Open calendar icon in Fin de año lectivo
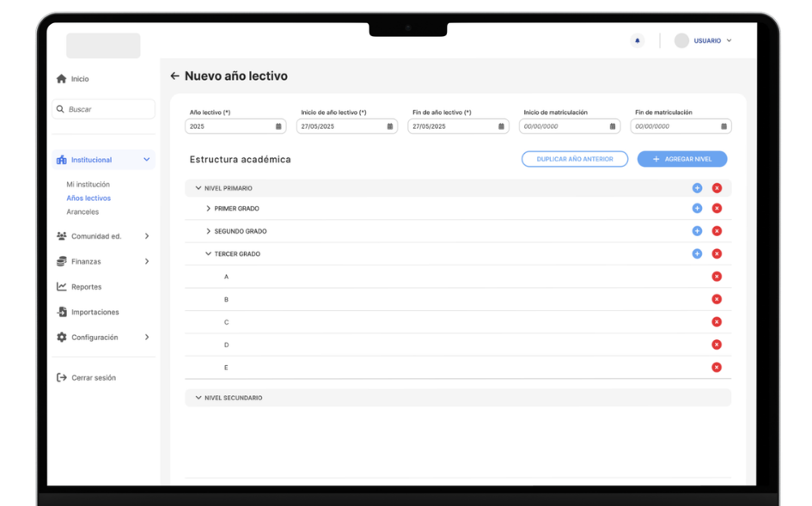This screenshot has width=812, height=506. 501,126
